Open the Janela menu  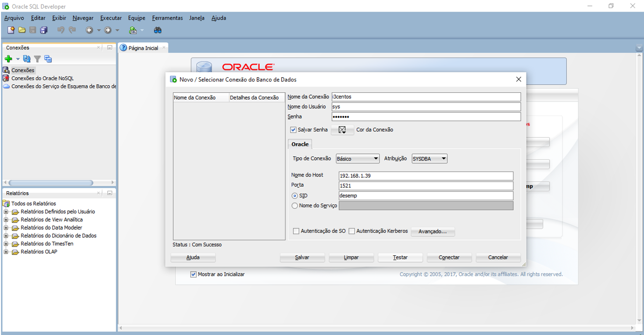click(x=197, y=18)
